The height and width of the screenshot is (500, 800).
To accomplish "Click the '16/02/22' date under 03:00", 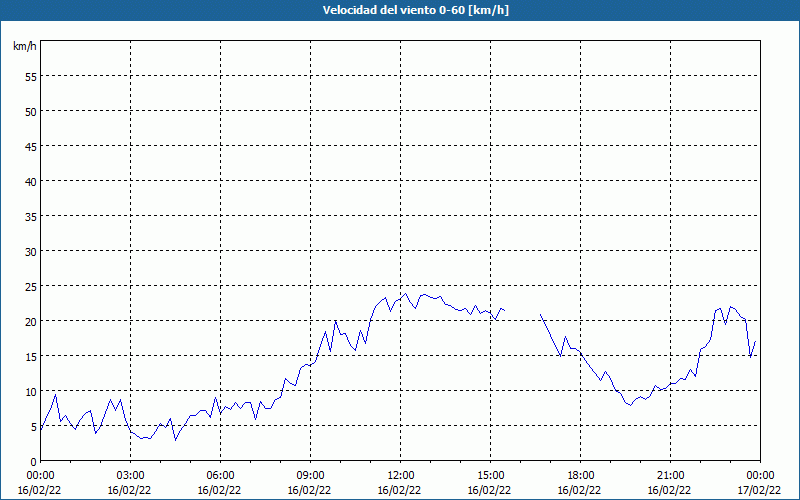I will click(x=130, y=490).
